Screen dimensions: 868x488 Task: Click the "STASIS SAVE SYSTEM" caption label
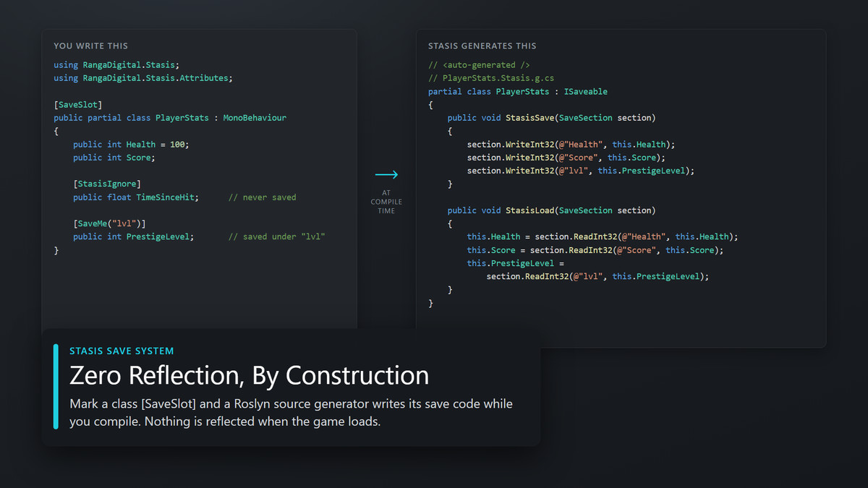[x=122, y=351]
